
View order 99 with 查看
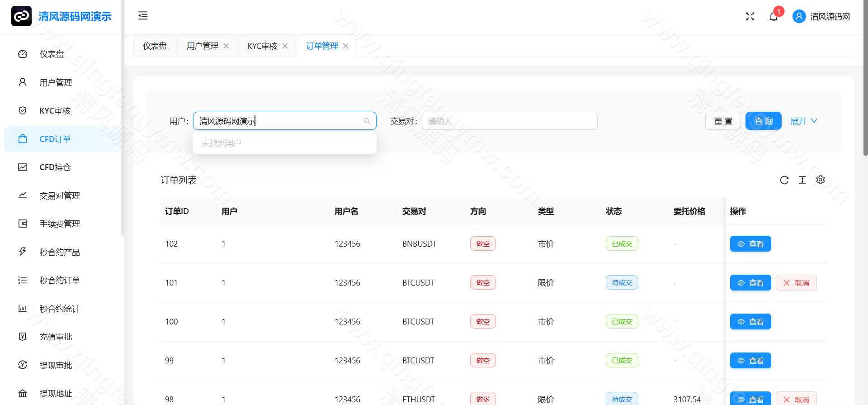[x=750, y=361]
